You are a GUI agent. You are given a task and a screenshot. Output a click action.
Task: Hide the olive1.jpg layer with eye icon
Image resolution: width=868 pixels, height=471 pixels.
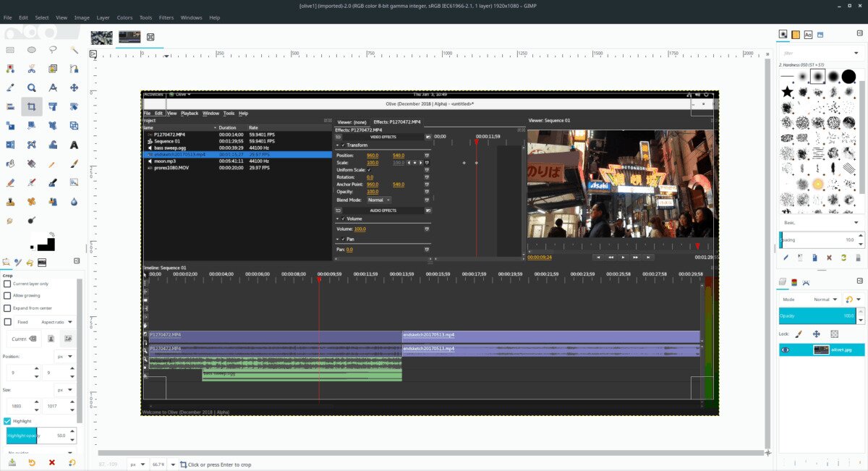(x=786, y=349)
